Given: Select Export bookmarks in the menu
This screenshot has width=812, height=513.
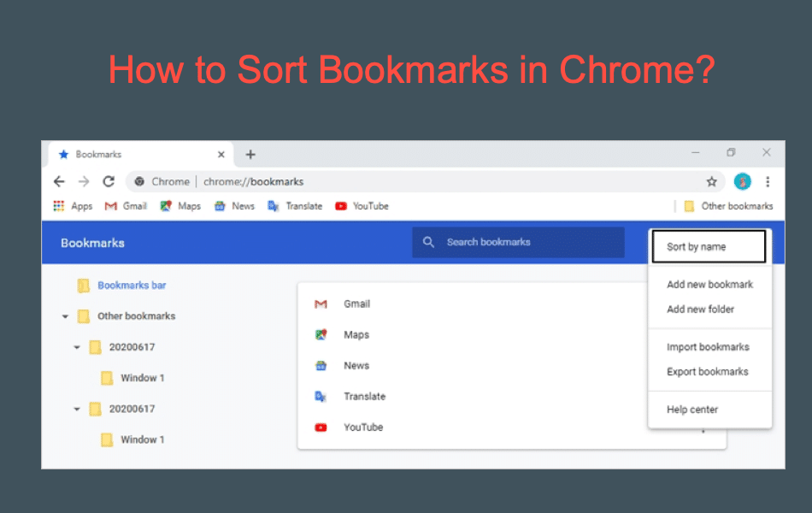Looking at the screenshot, I should pos(707,372).
